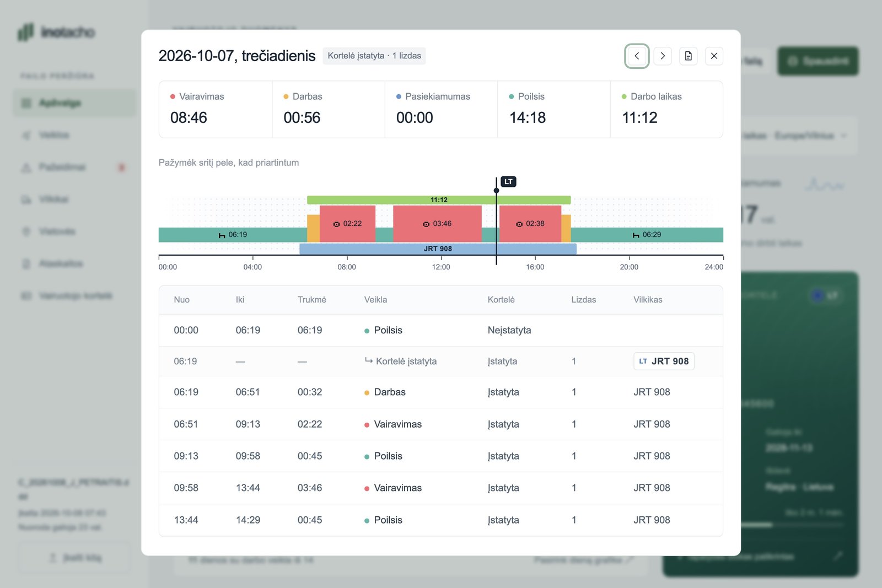Click the Darbas summary card
Screen dimensions: 882x588
[329, 109]
